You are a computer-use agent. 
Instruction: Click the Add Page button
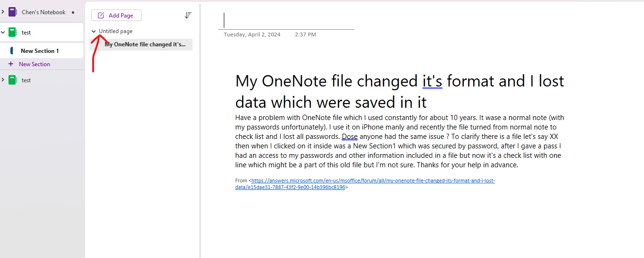(x=116, y=16)
